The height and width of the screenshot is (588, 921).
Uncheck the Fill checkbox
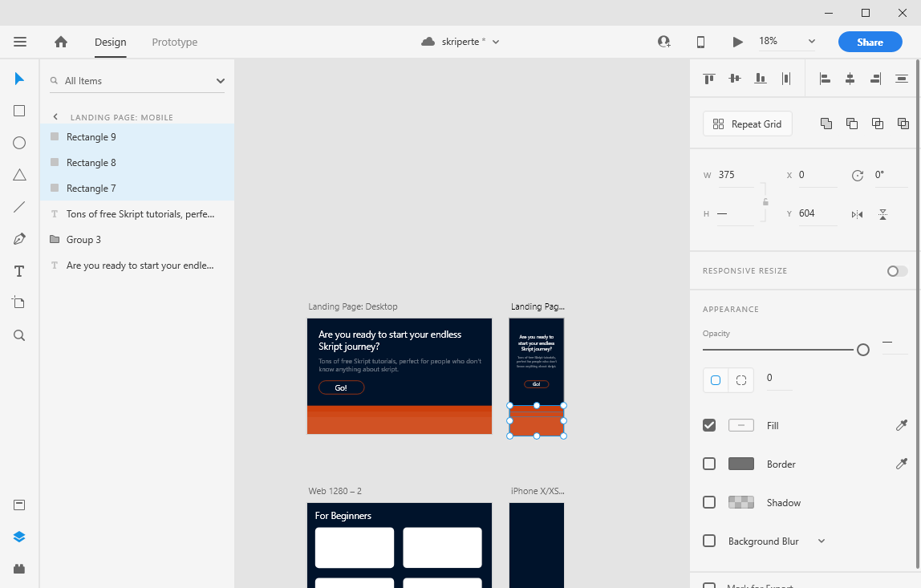click(709, 425)
